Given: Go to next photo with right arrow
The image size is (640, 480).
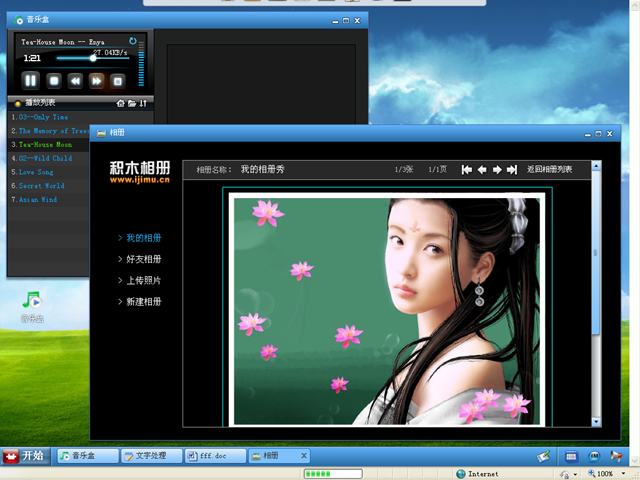Looking at the screenshot, I should tap(497, 169).
